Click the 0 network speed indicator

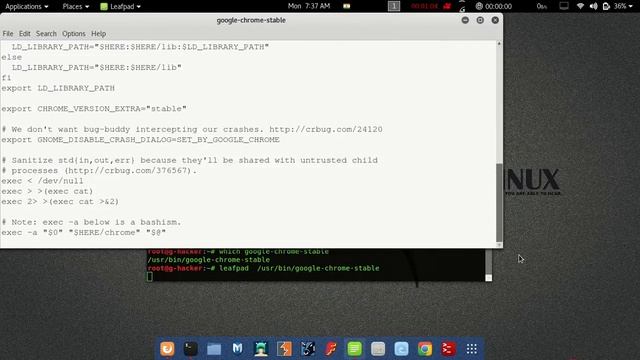[x=542, y=6]
